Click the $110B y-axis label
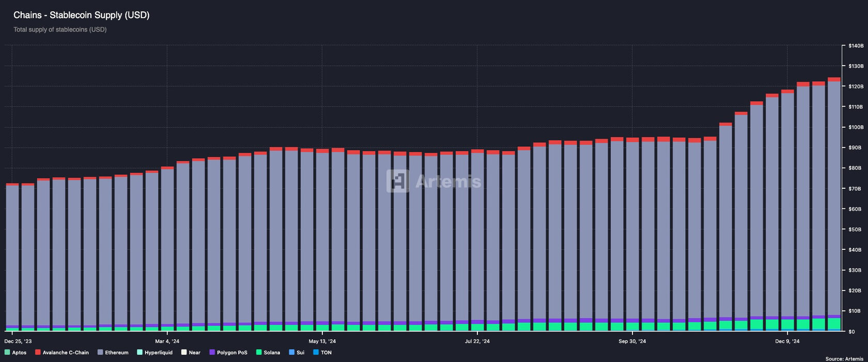The width and height of the screenshot is (868, 362). pos(856,107)
